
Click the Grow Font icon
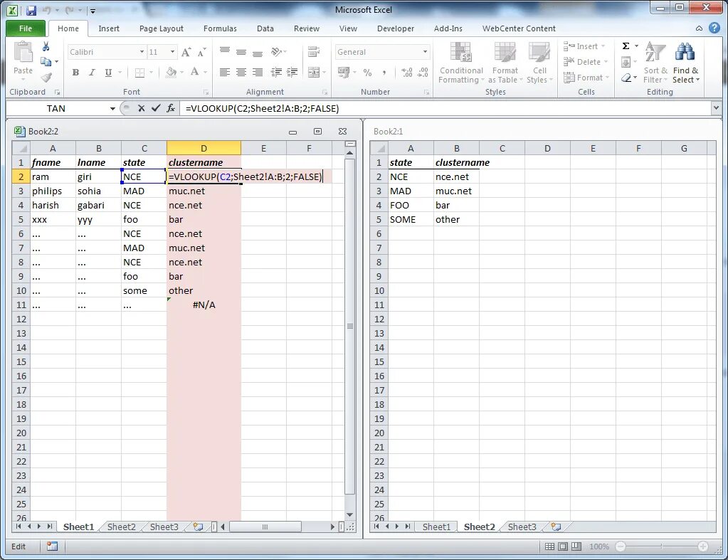point(186,53)
